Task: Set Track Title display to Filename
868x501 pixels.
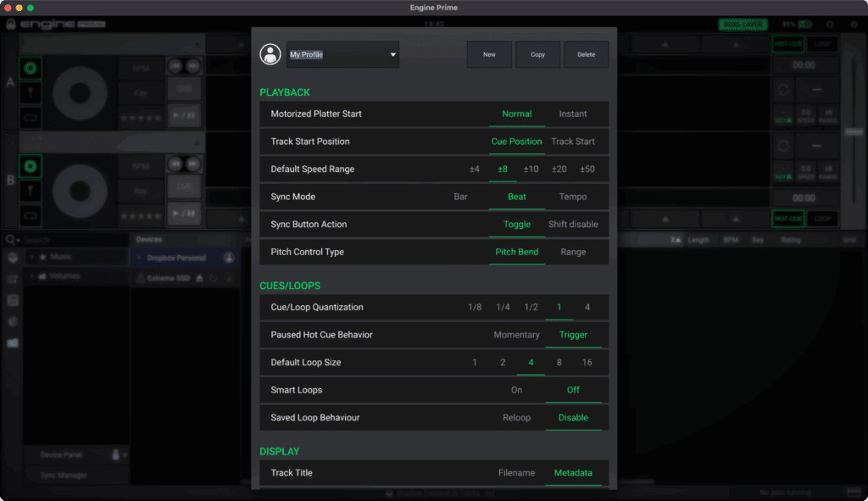Action: [x=516, y=473]
